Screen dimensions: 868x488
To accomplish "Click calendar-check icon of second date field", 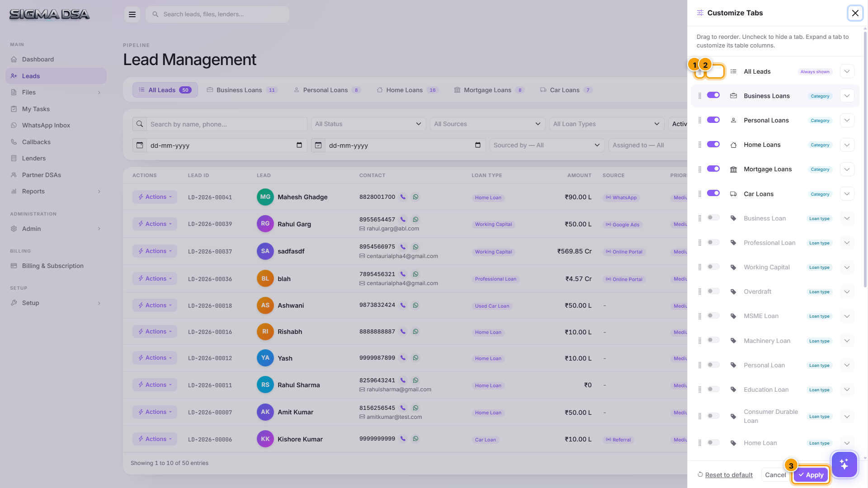I will 318,145.
